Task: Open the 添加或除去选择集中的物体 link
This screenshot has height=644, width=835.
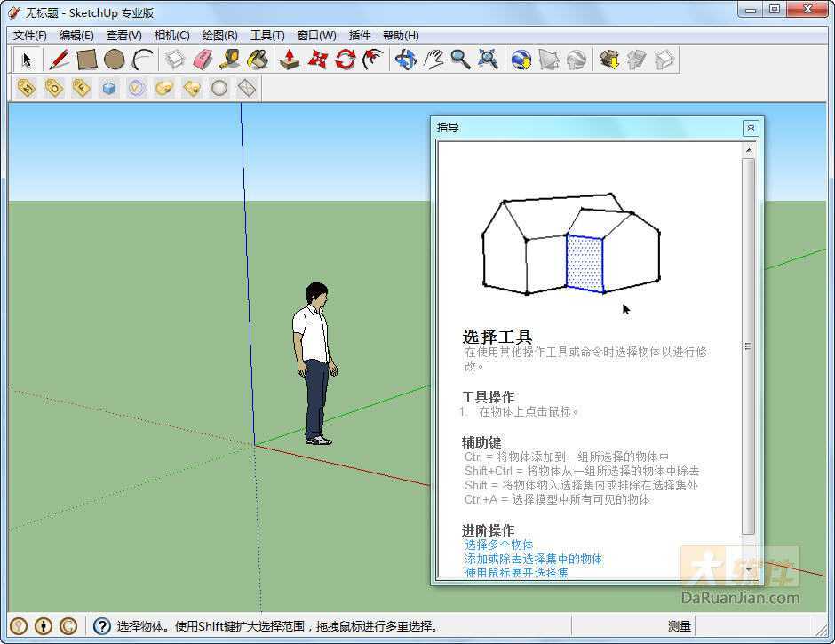Action: (534, 559)
